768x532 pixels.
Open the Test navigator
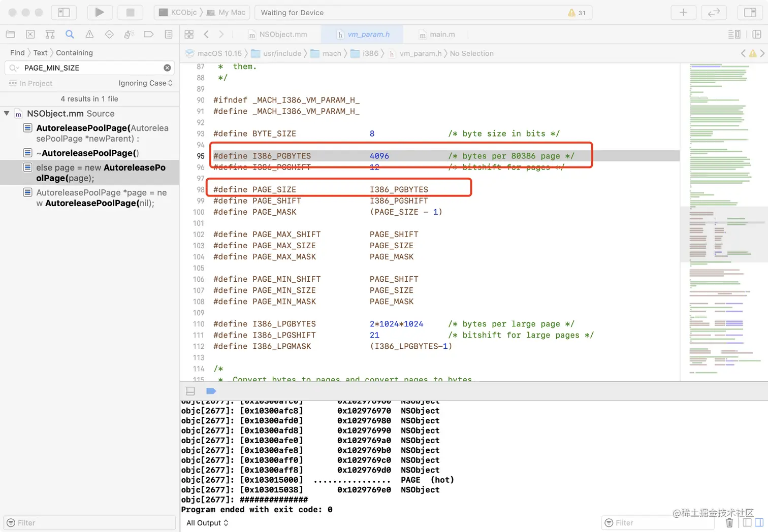[x=109, y=35]
